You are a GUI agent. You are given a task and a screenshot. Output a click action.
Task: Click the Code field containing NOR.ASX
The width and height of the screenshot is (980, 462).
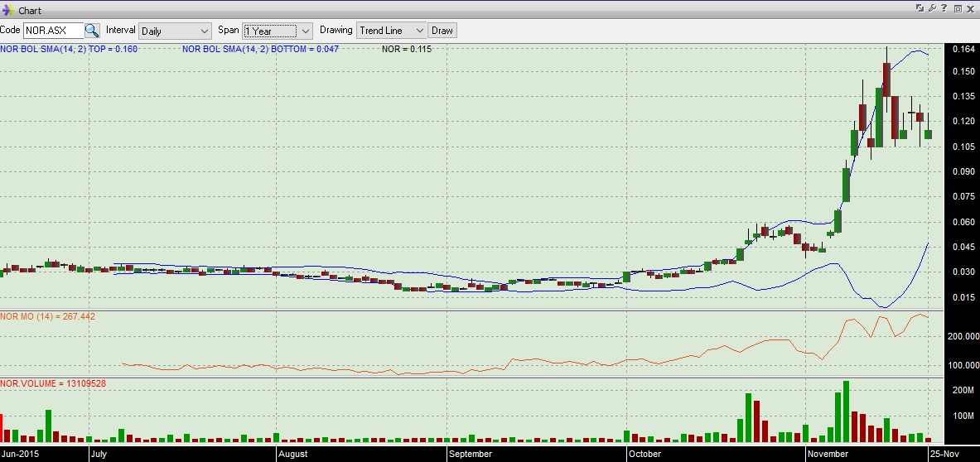(x=52, y=31)
